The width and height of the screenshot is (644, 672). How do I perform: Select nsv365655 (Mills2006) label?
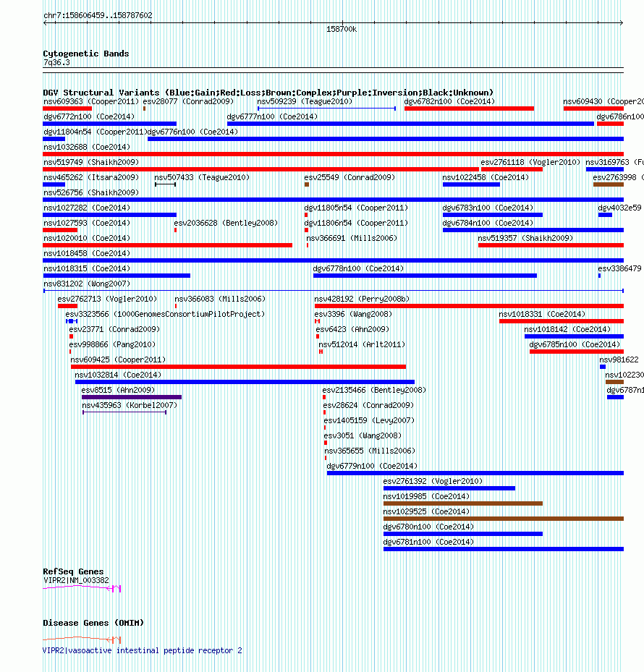coord(370,451)
